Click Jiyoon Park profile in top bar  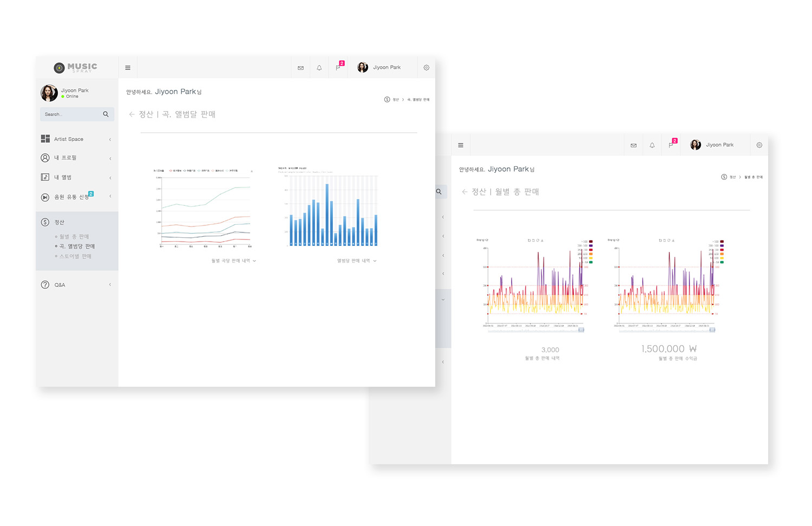click(x=379, y=68)
